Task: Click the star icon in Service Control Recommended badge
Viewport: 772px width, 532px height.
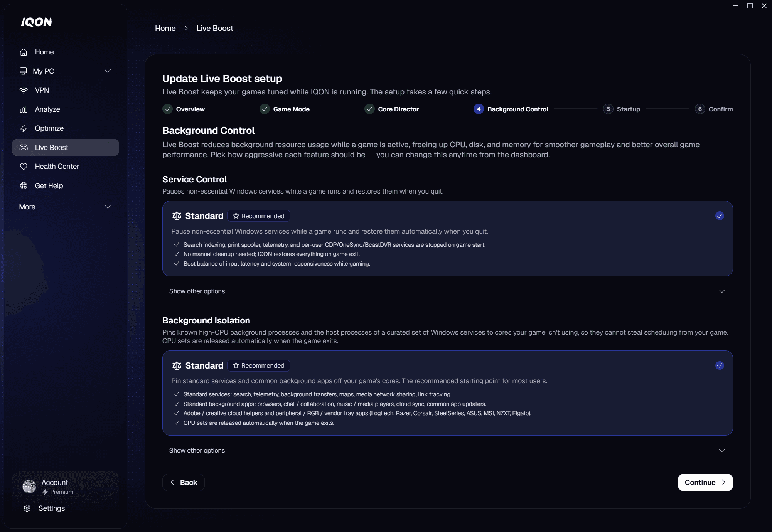Action: pyautogui.click(x=236, y=216)
